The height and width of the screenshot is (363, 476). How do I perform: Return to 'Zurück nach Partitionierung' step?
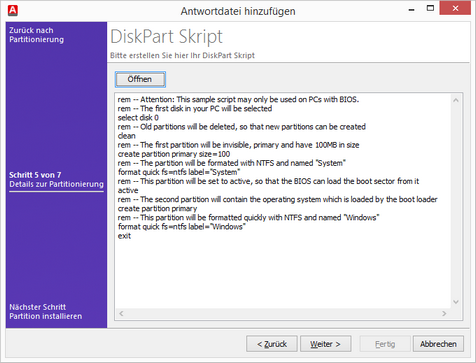point(36,35)
